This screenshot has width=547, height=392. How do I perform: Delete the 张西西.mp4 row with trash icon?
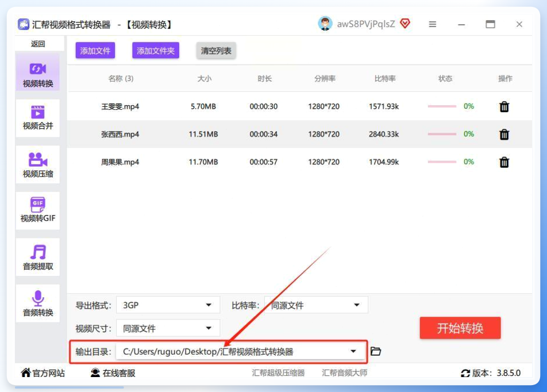pos(504,134)
